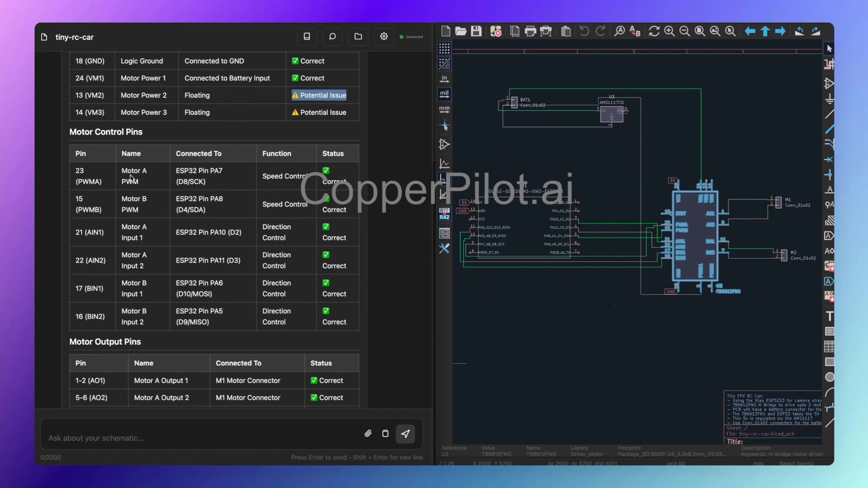The width and height of the screenshot is (868, 488).
Task: Navigate back in sheet hierarchy
Action: point(750,31)
